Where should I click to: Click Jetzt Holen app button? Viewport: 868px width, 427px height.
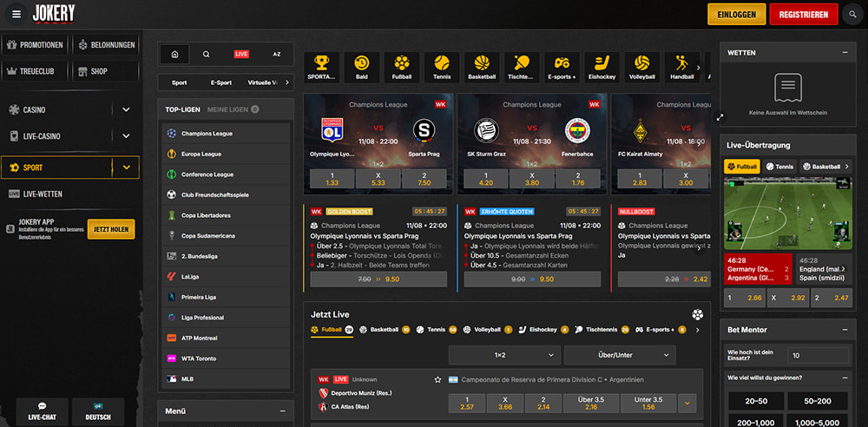tap(111, 229)
